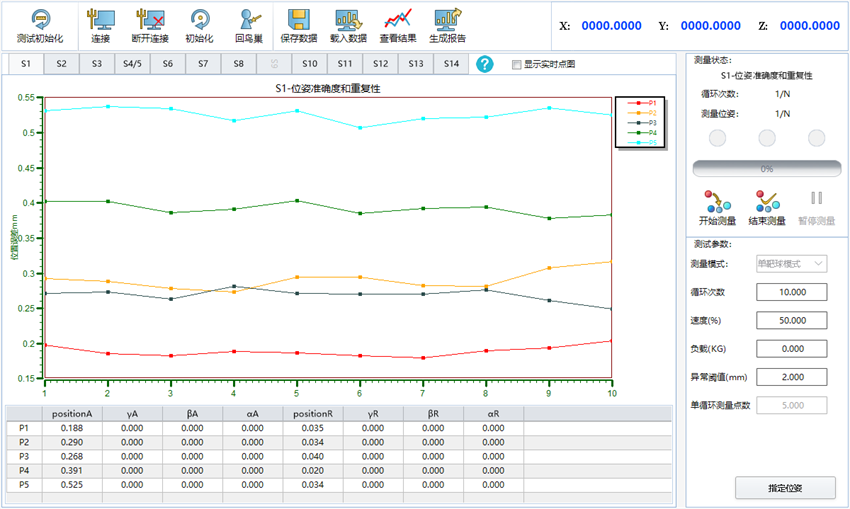This screenshot has height=509, width=850.
Task: Open the blue question mark help icon
Action: (484, 64)
